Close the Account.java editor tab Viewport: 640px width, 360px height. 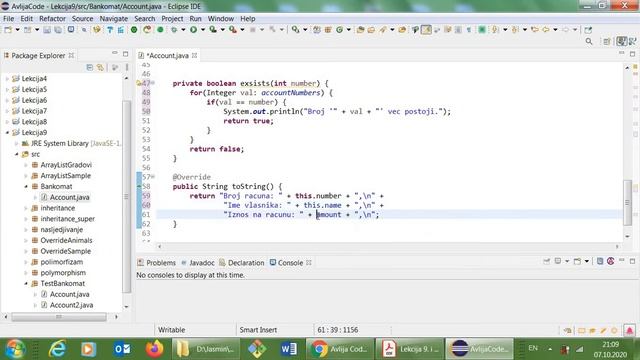[195, 55]
